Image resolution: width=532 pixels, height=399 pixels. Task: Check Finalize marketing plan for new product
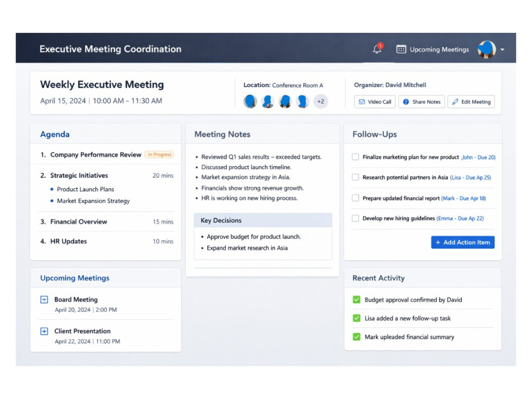tap(355, 157)
